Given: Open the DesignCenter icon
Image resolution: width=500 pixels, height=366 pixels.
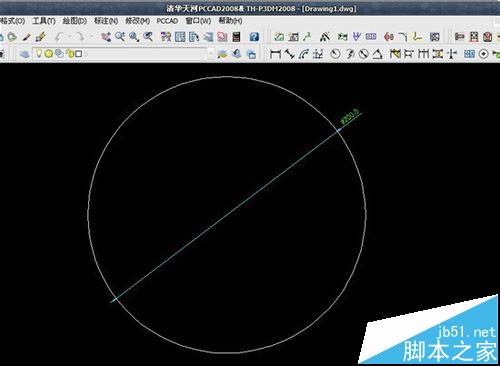Looking at the screenshot, I should [x=180, y=37].
